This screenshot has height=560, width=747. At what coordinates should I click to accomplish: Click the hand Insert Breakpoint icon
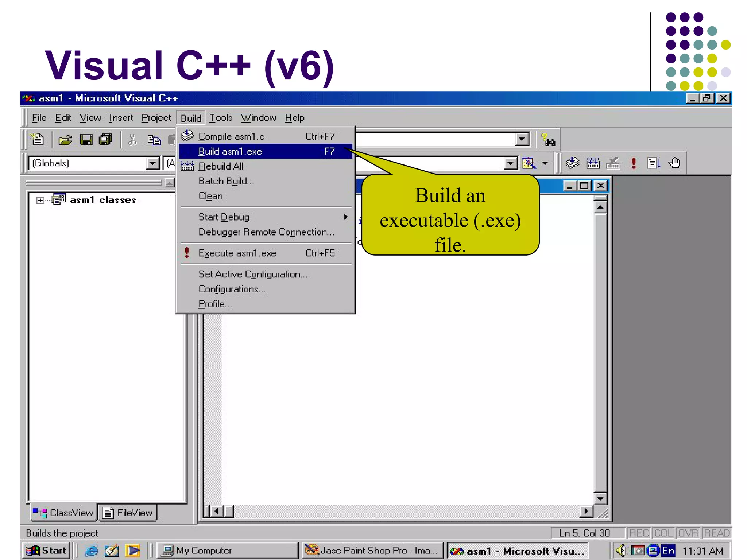pyautogui.click(x=674, y=163)
